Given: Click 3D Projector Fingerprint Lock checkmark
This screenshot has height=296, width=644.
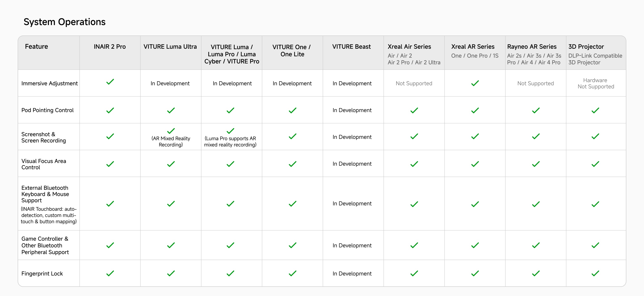Looking at the screenshot, I should (595, 273).
